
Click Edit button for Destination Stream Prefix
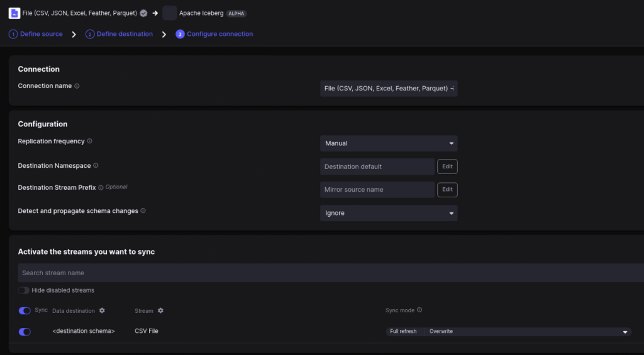click(447, 190)
